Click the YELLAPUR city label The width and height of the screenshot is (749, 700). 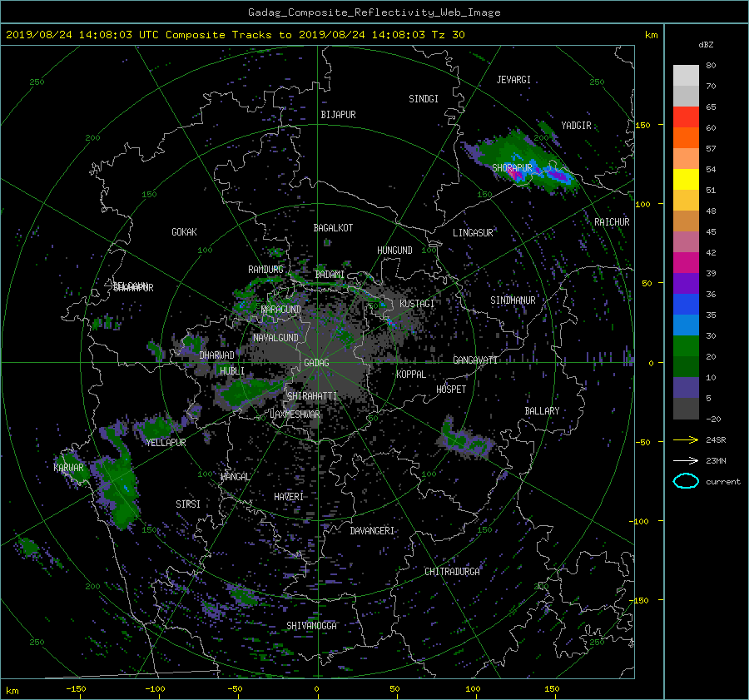[166, 443]
